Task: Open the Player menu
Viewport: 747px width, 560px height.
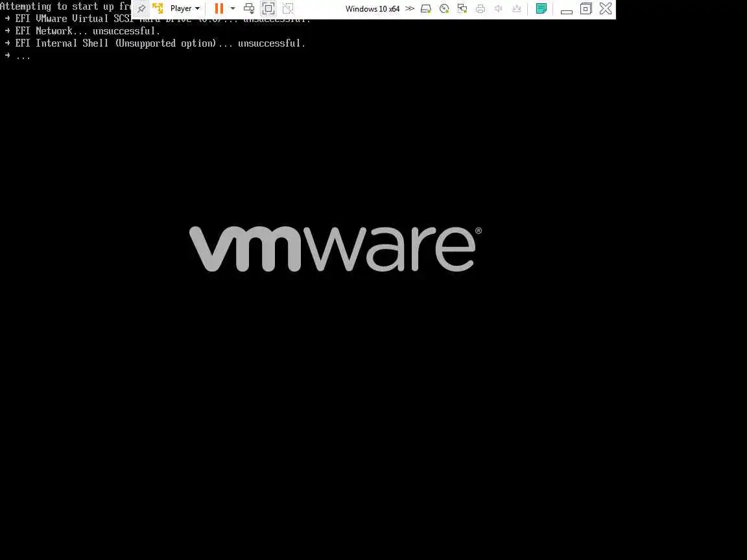Action: pyautogui.click(x=185, y=8)
